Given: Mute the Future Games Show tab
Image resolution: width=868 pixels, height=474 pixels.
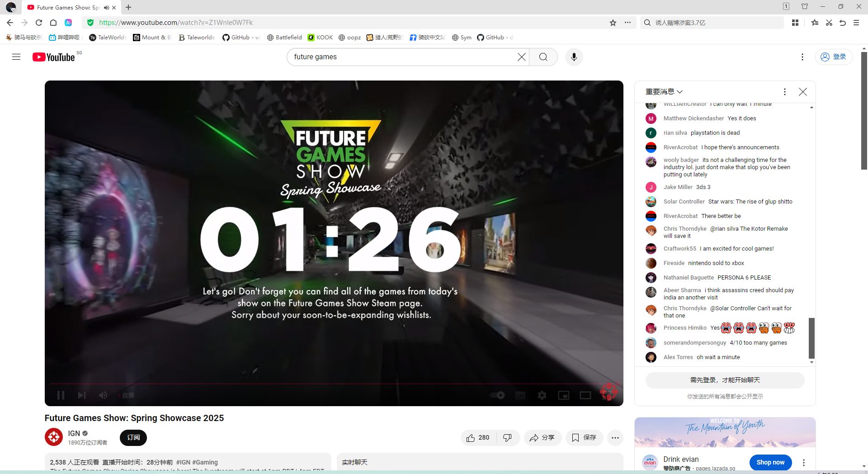Looking at the screenshot, I should coord(106,8).
